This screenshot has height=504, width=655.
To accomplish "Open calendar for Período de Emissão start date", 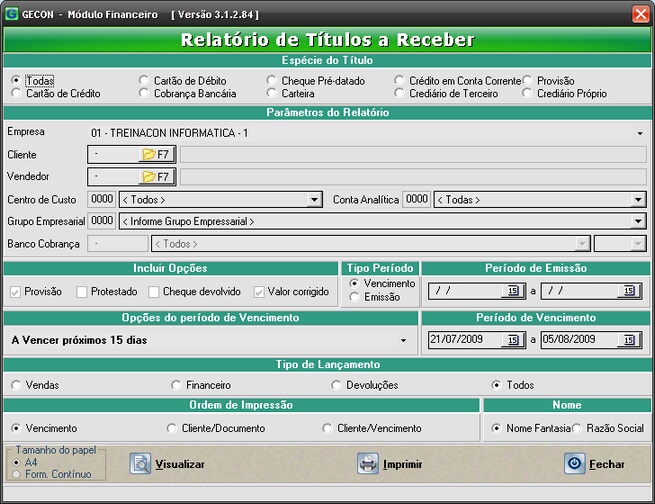I will (x=511, y=291).
